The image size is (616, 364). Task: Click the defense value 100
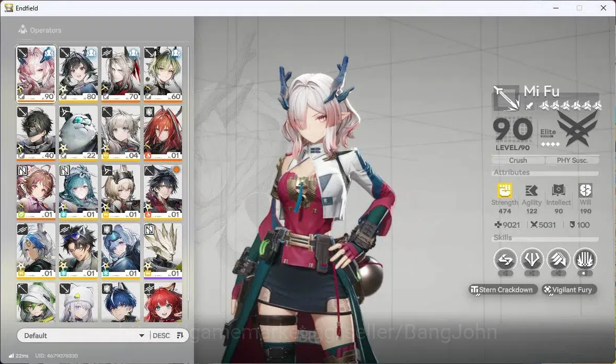tap(579, 225)
